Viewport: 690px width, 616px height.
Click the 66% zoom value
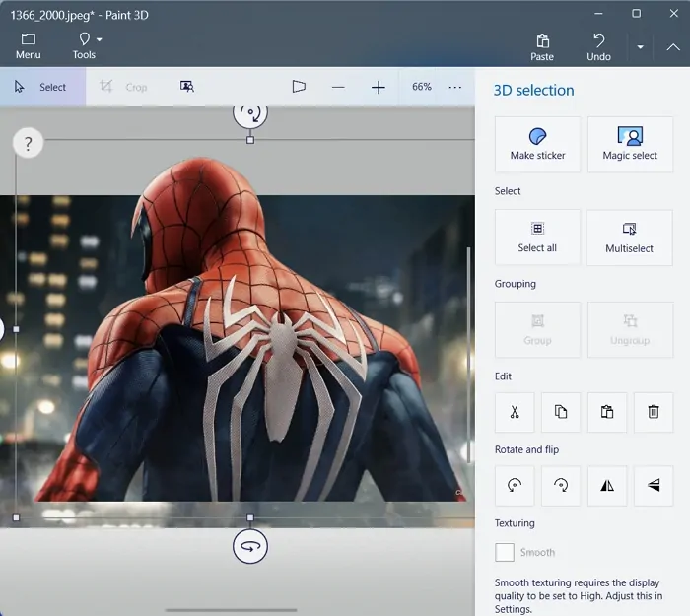(421, 87)
